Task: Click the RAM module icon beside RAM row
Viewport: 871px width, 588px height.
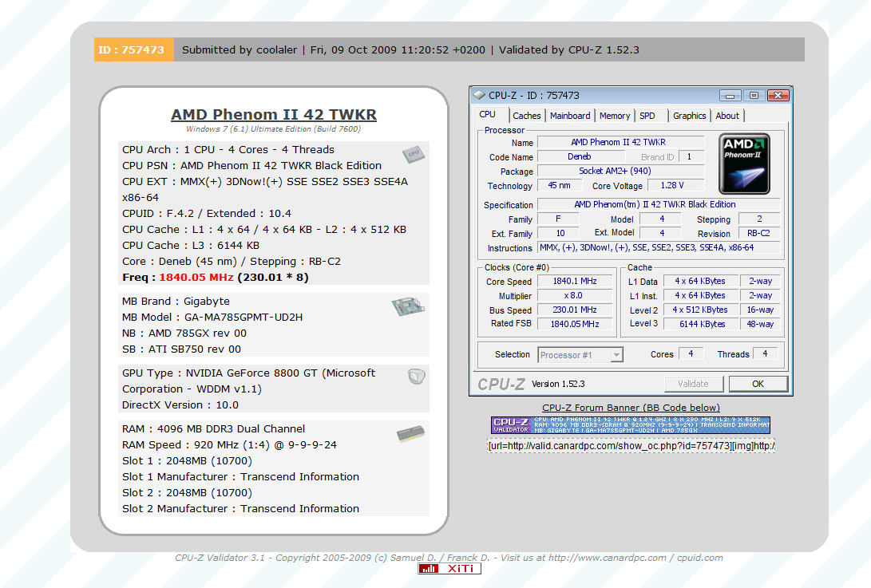Action: (411, 434)
